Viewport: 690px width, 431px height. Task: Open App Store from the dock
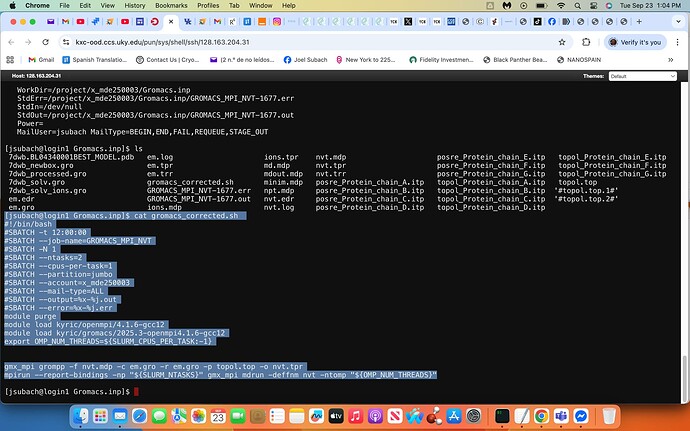pyautogui.click(x=454, y=416)
